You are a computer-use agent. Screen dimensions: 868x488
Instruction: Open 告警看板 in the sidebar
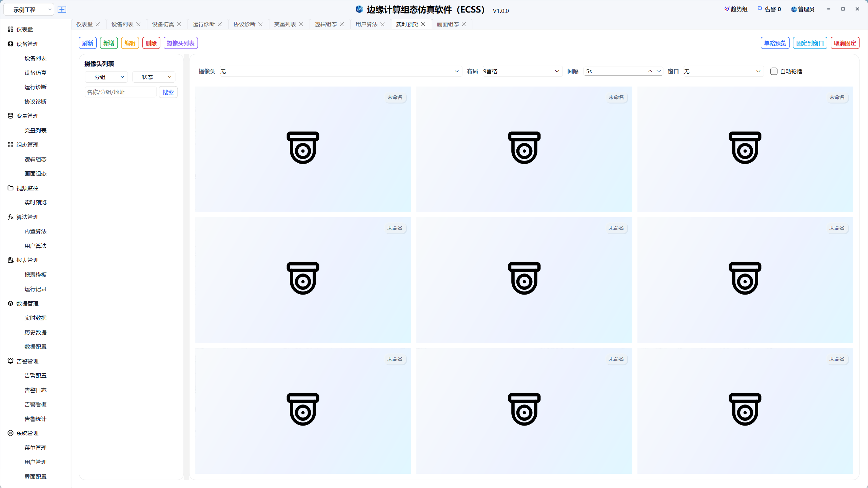pyautogui.click(x=35, y=404)
